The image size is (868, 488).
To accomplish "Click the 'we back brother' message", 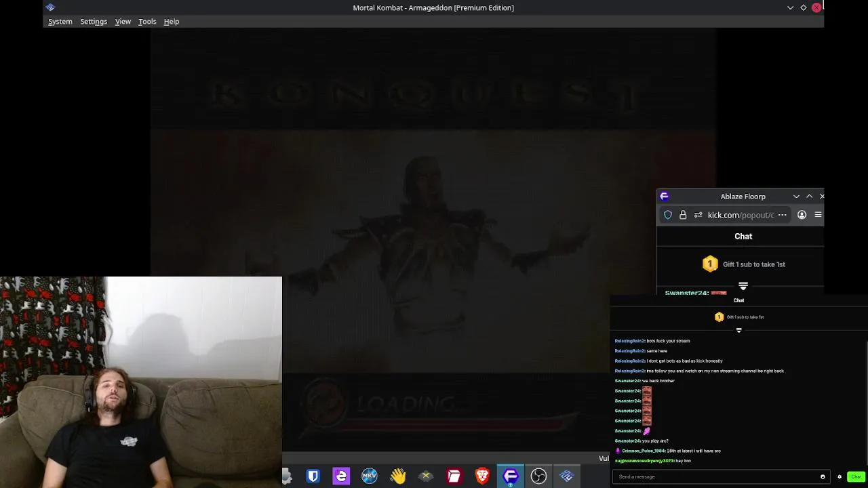I will [x=658, y=381].
